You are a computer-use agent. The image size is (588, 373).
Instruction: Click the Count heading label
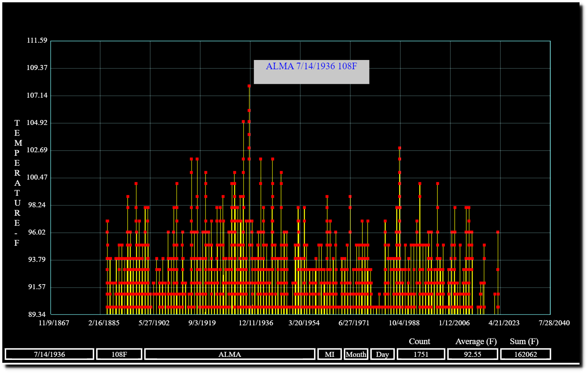(x=419, y=341)
